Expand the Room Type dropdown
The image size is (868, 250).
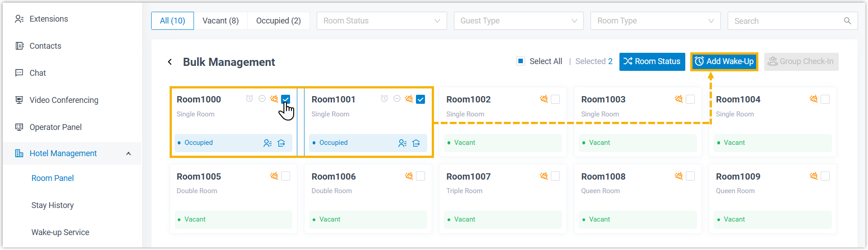tap(655, 21)
